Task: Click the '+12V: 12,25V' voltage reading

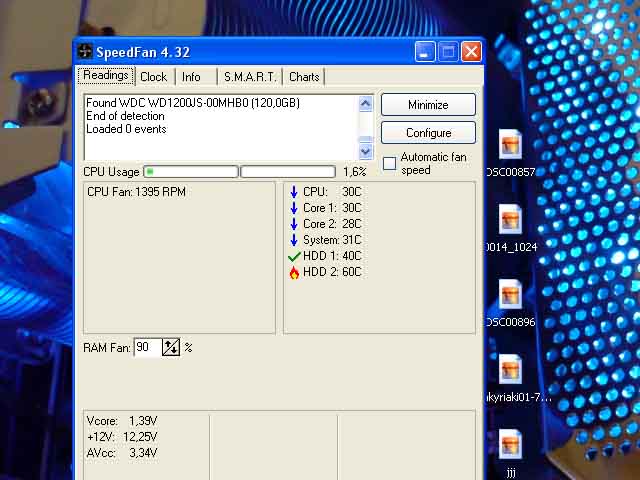Action: click(122, 437)
